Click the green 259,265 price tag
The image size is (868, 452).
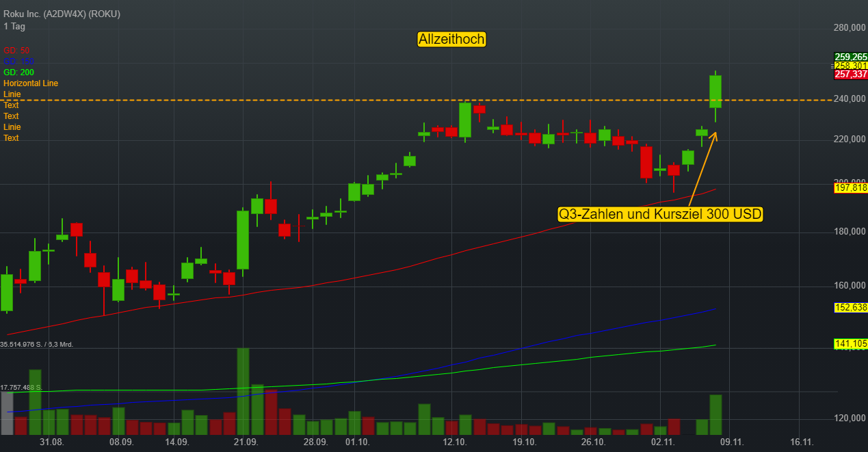point(851,57)
